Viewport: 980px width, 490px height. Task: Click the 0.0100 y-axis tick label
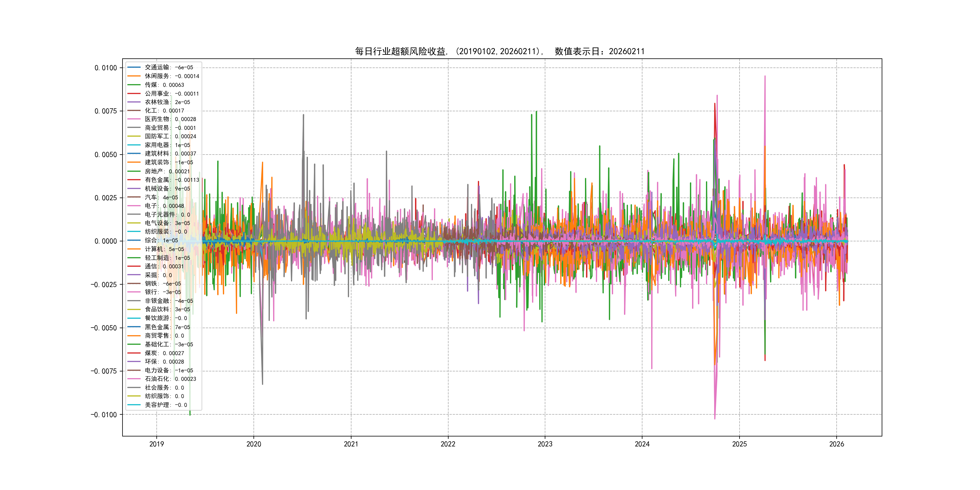106,68
